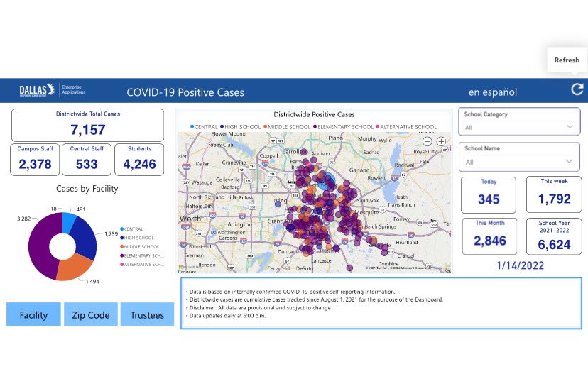588x374 pixels.
Task: Select the Students count card
Action: click(139, 160)
